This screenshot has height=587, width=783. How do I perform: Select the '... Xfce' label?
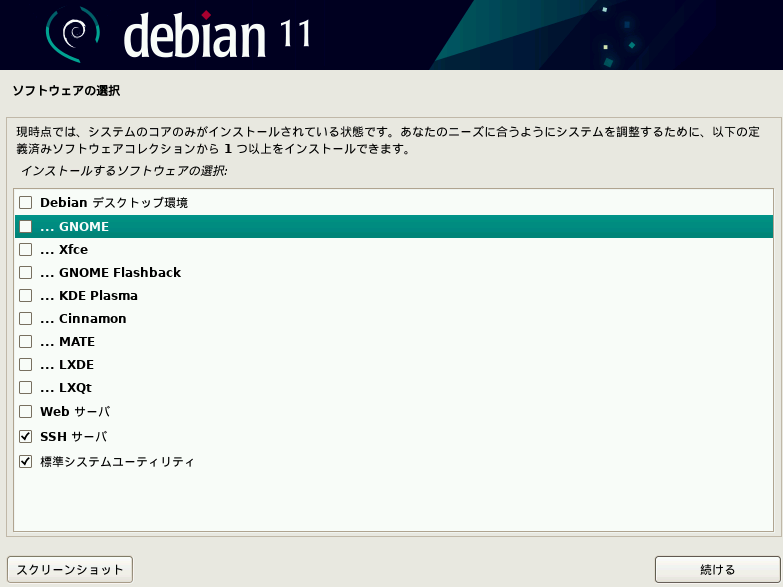point(64,249)
